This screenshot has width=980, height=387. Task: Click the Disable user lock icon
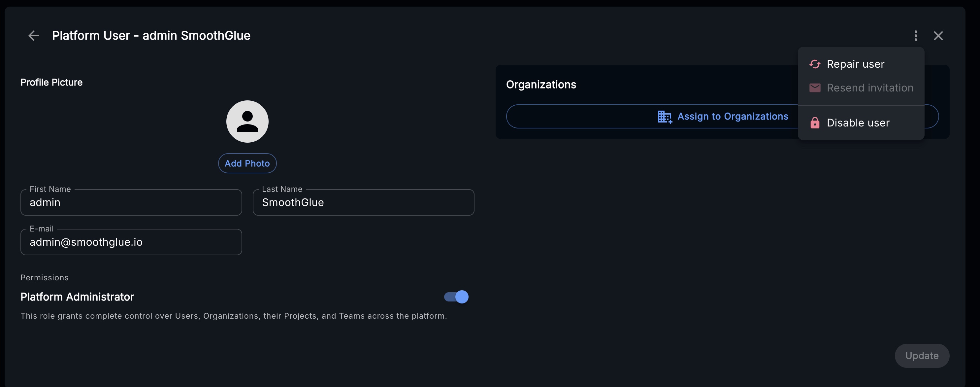point(814,123)
